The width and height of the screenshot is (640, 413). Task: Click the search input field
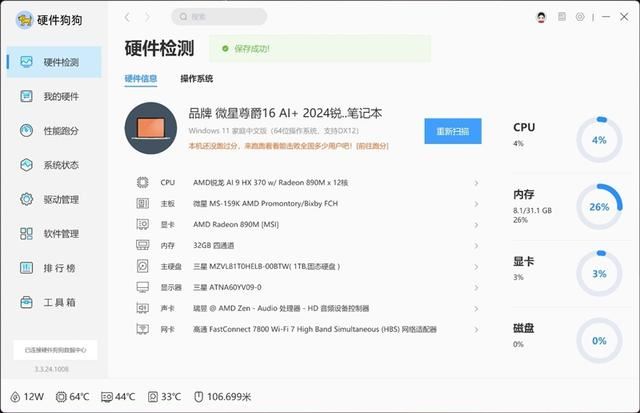click(219, 17)
